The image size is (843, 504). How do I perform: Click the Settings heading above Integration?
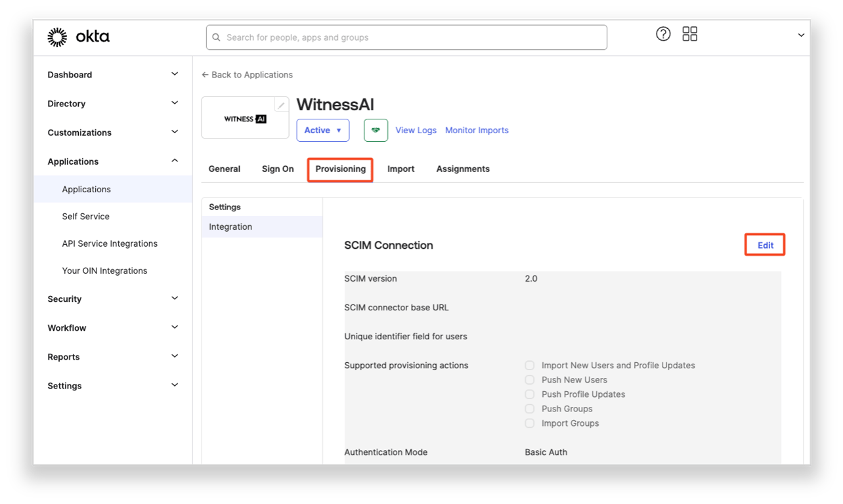point(225,207)
